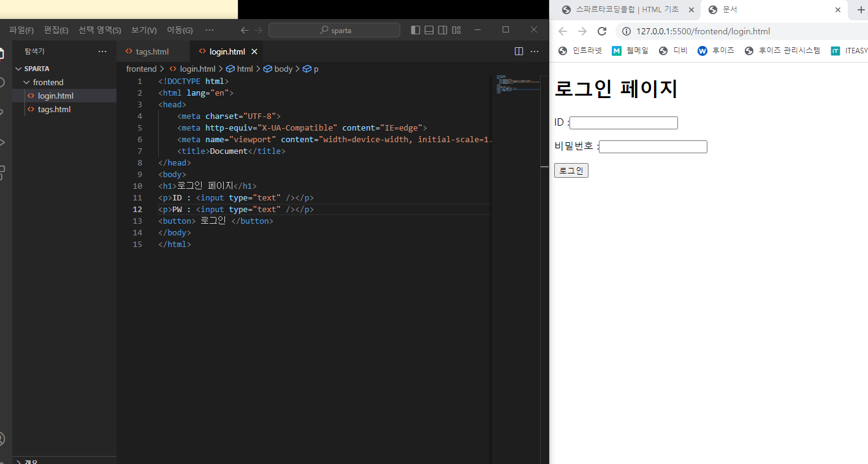The image size is (868, 464).
Task: Click the 비밀번호 input field
Action: pyautogui.click(x=653, y=146)
